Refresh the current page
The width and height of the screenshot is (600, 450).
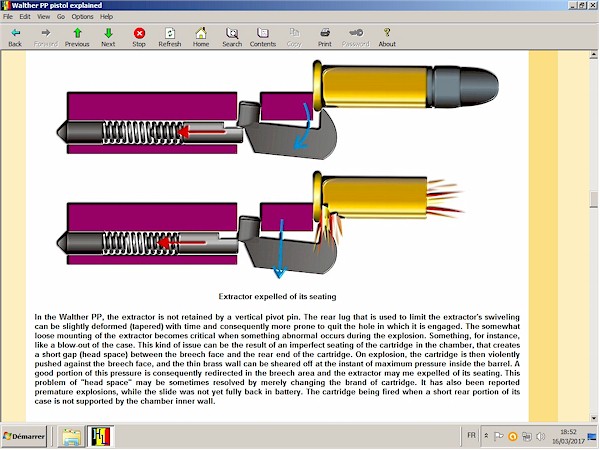[x=170, y=37]
